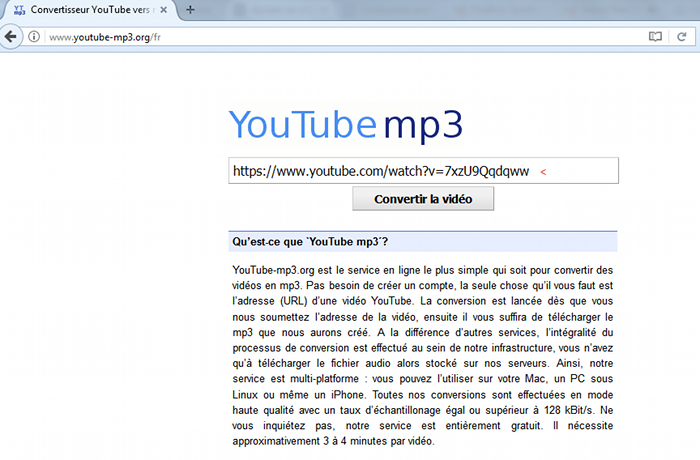Toggle reader view book icon
Screen dimensions: 700x460
[x=655, y=37]
